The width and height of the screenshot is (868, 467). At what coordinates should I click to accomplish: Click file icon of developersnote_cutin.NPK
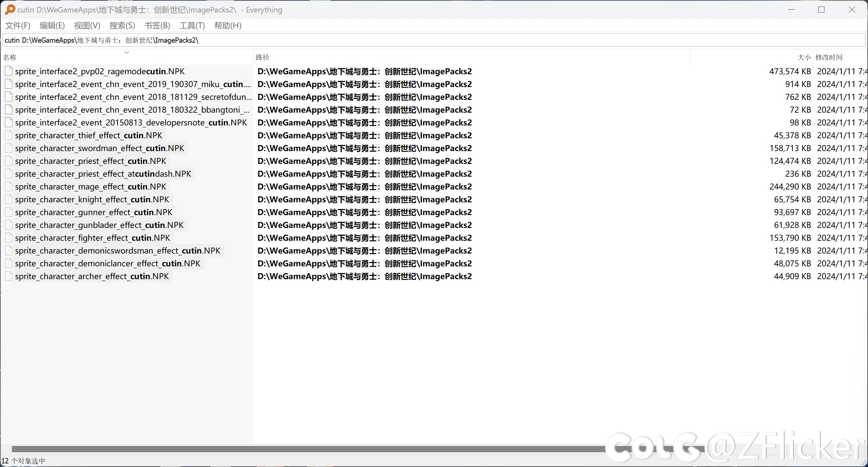click(x=9, y=122)
